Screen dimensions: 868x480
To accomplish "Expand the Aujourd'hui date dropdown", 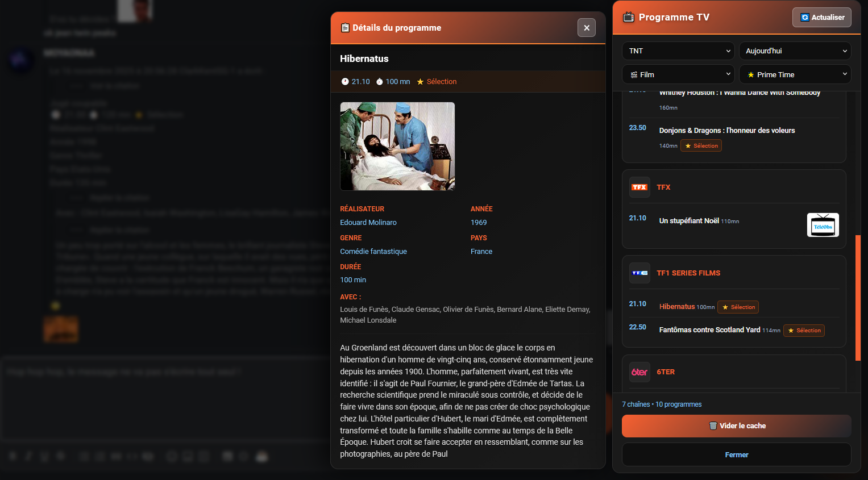I will 795,51.
